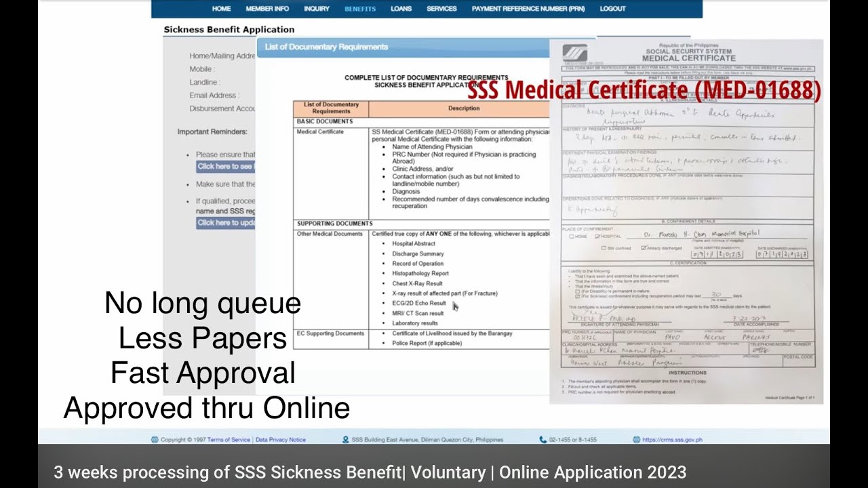Click the 'Medical Certificate' table row label
Screen dimensions: 868x488
[x=320, y=132]
